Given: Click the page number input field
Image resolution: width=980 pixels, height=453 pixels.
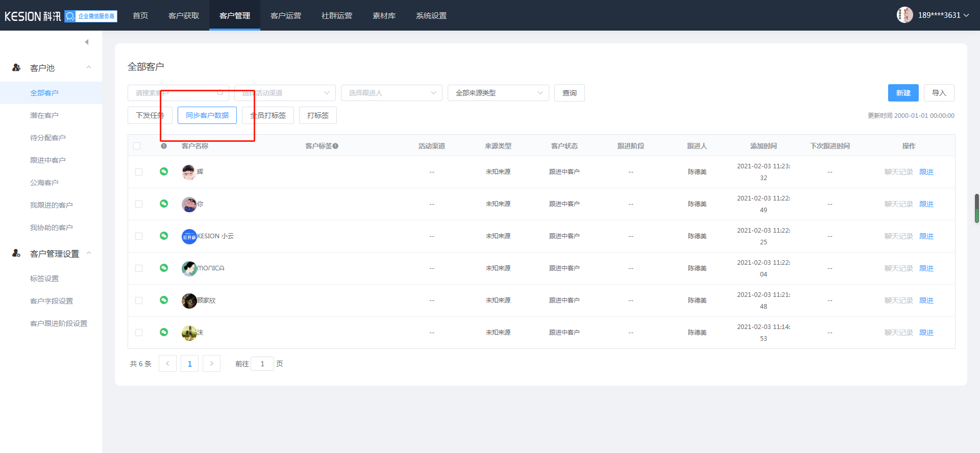Looking at the screenshot, I should click(x=262, y=364).
